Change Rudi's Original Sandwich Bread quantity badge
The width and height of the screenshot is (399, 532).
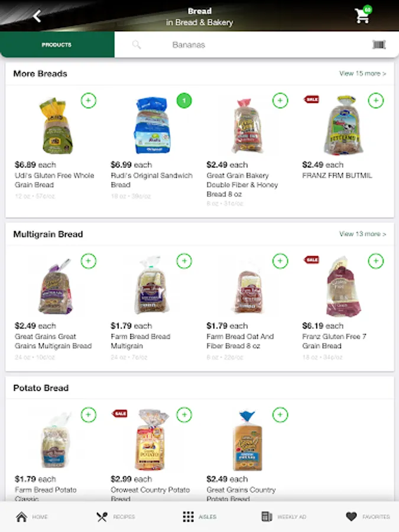184,100
